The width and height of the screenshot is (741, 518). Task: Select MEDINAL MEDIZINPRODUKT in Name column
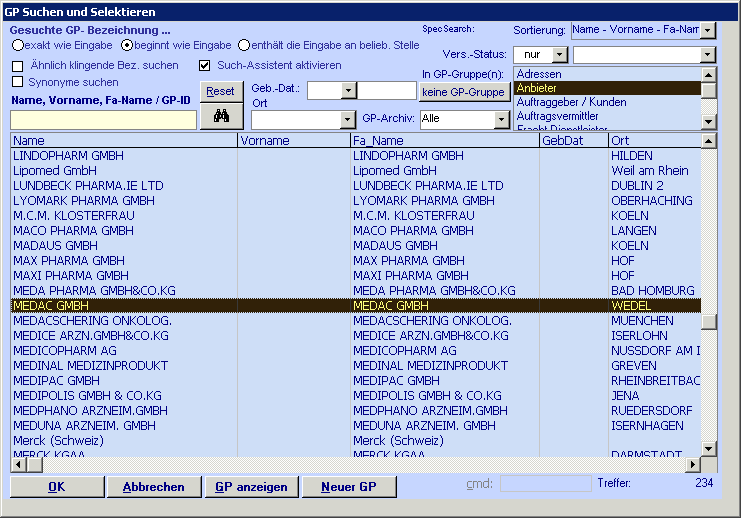click(x=124, y=366)
